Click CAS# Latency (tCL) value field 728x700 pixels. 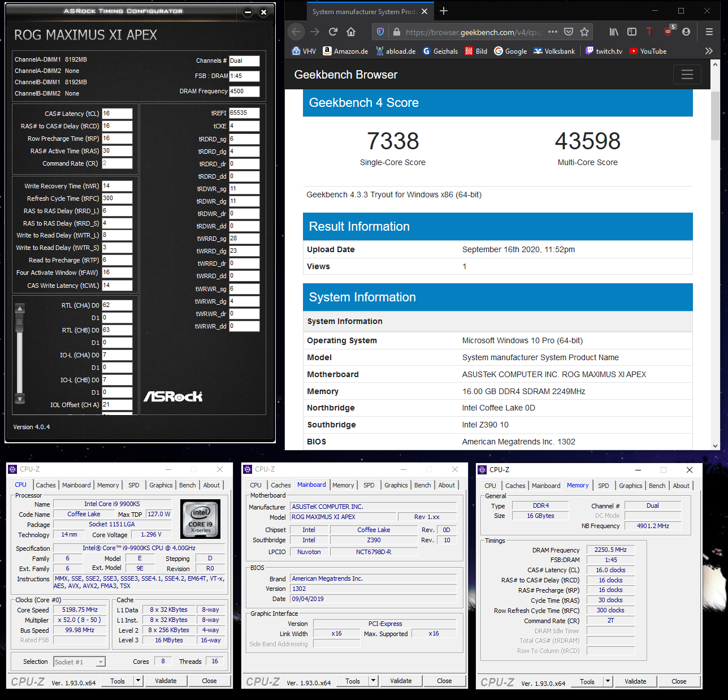(117, 114)
